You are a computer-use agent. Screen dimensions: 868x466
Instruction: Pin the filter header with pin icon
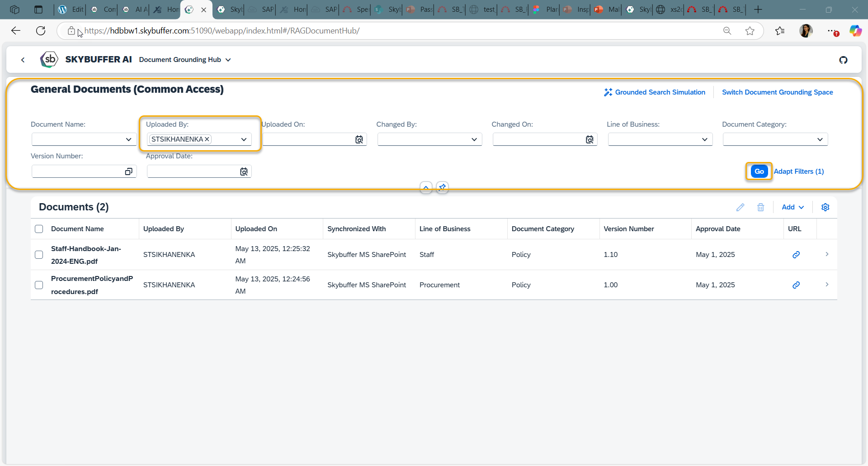[x=442, y=187]
